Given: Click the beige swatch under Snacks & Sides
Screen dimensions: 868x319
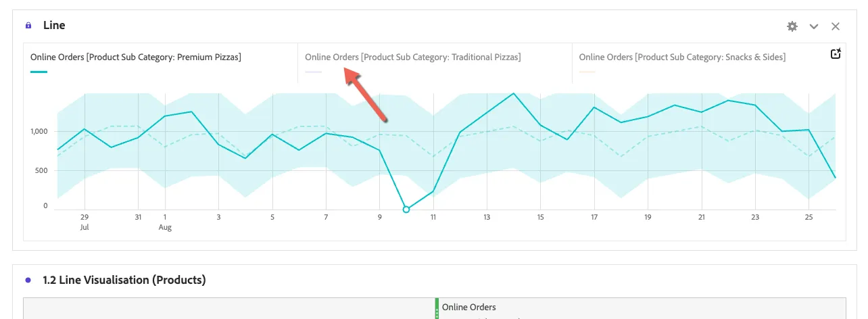Looking at the screenshot, I should point(587,72).
